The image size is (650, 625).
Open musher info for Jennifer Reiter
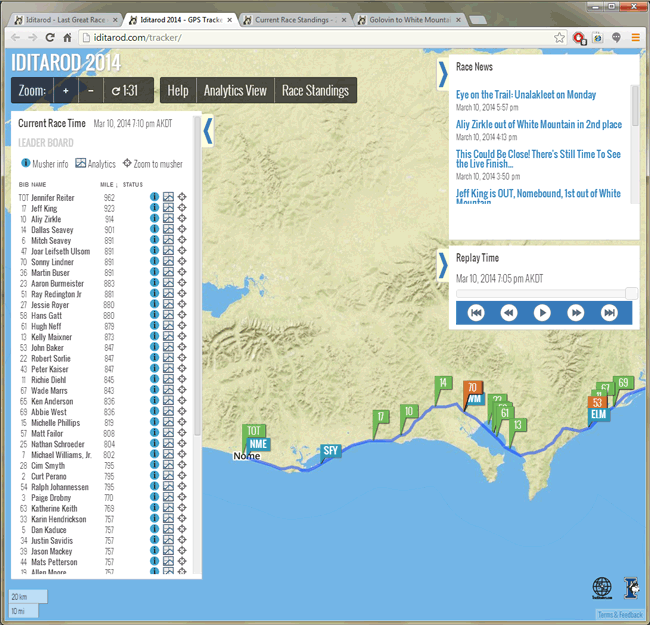154,197
